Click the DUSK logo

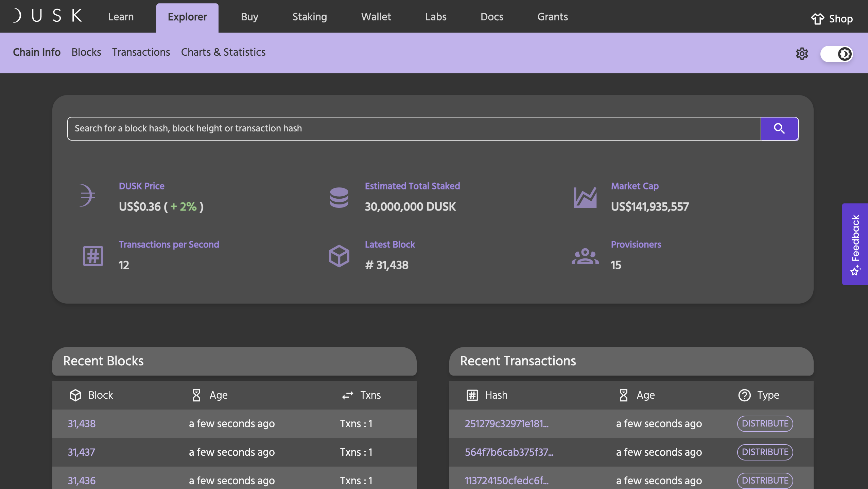pos(48,16)
